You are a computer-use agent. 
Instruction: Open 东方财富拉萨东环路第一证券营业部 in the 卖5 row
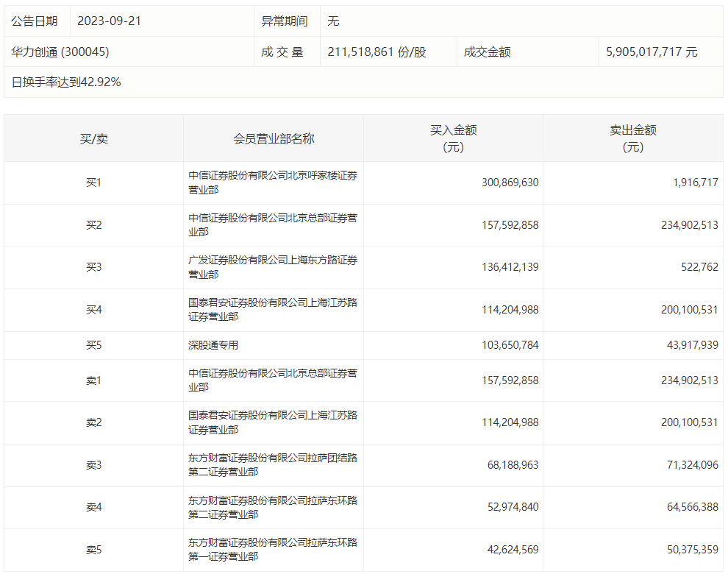pos(273,550)
